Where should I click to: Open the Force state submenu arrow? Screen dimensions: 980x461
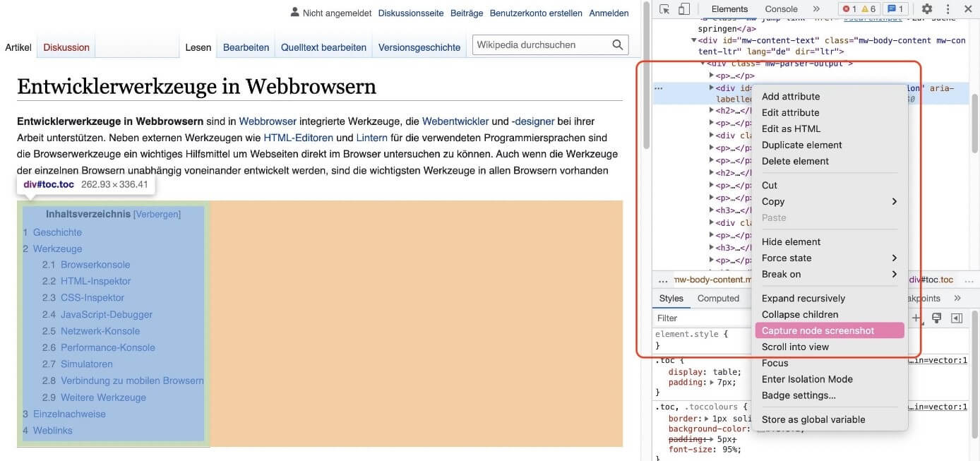pyautogui.click(x=895, y=258)
